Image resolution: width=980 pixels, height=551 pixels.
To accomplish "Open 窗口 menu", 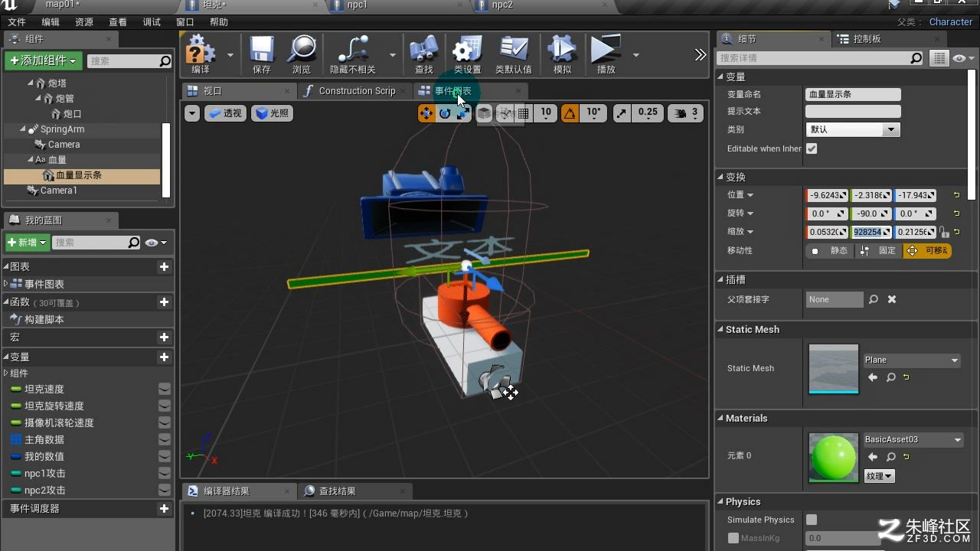I will point(185,22).
